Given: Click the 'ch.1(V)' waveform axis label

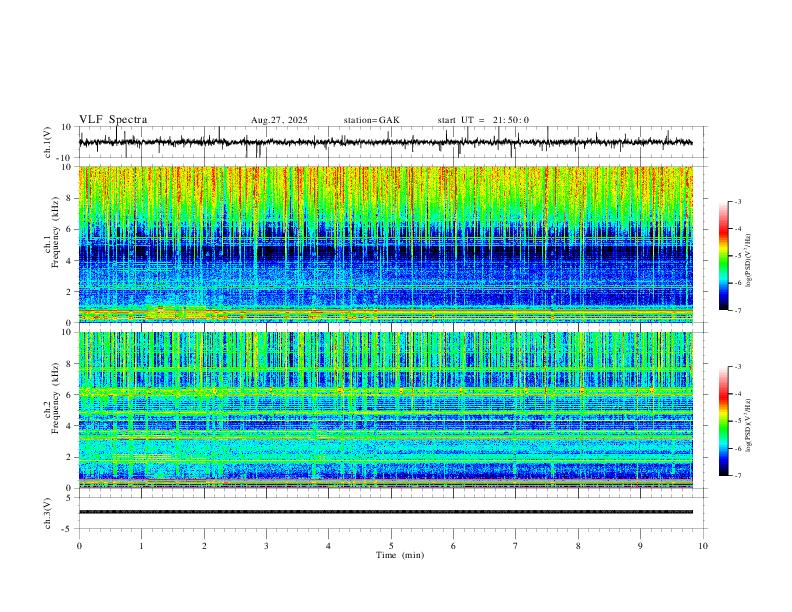Looking at the screenshot, I should pyautogui.click(x=48, y=142).
